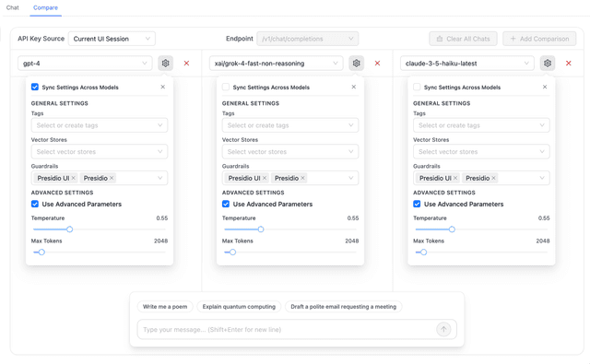
Task: Remove the claude-3-5-haiku-latest comparison with red X
Action: coord(569,64)
